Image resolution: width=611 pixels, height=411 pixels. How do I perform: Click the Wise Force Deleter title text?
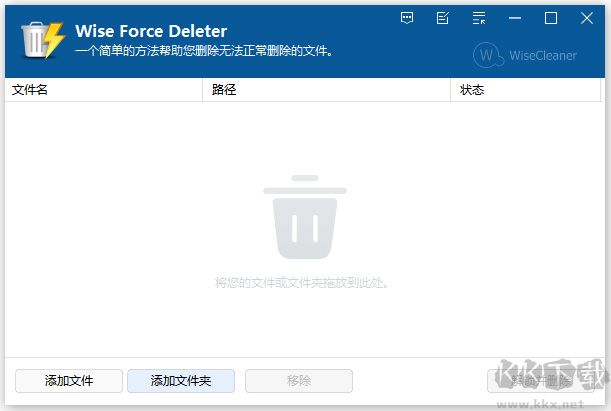[151, 31]
